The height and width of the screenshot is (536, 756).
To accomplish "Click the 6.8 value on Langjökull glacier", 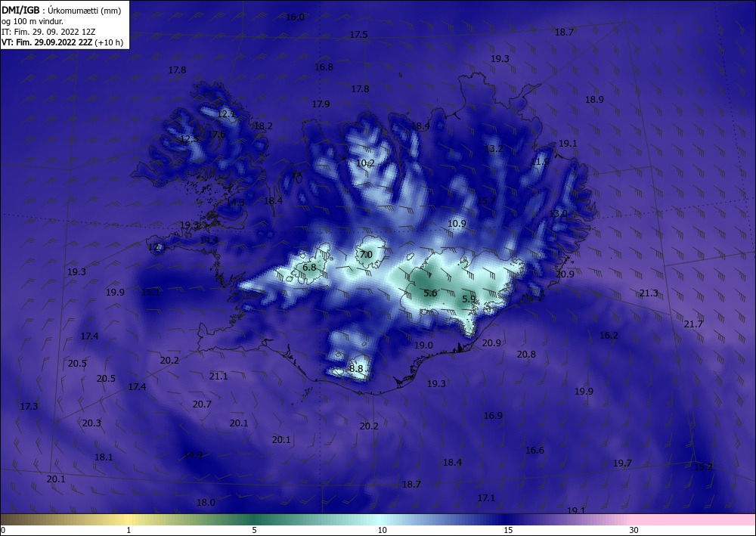I will tap(309, 268).
